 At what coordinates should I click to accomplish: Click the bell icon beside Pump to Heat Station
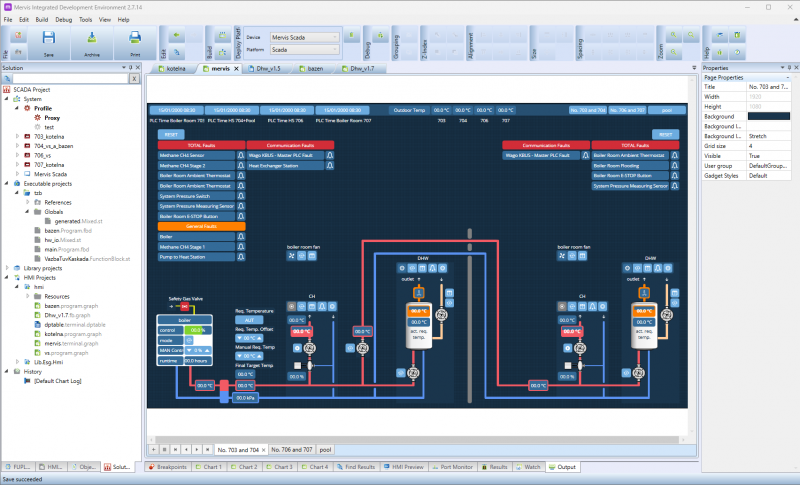[x=241, y=257]
